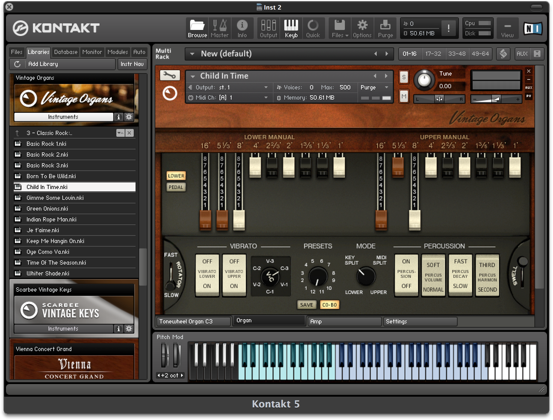553x420 pixels.
Task: Click the panic exclamation button
Action: (448, 28)
